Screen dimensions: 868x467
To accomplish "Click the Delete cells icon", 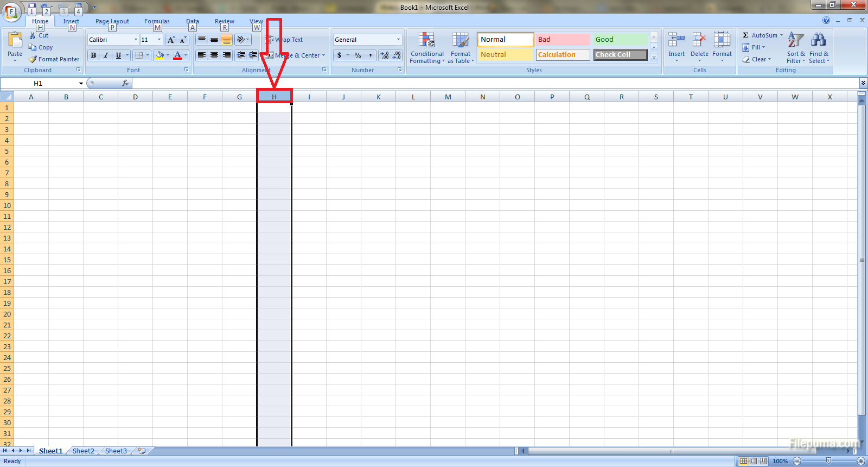I will [x=699, y=41].
